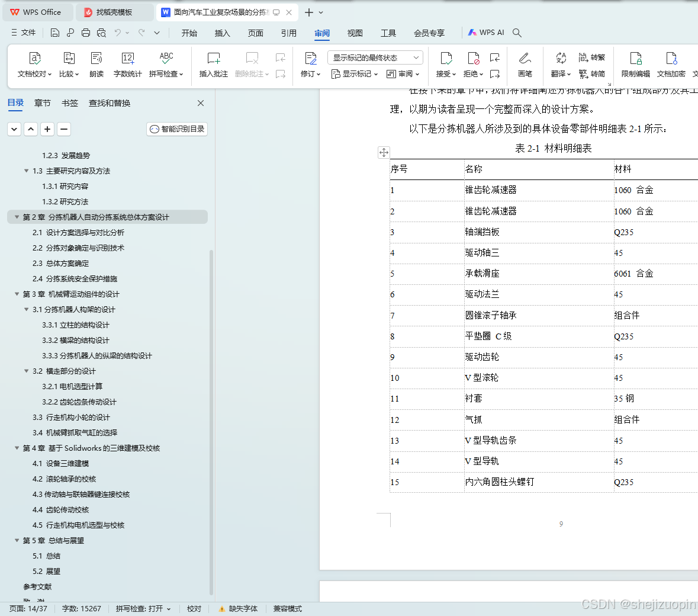Open the Translate (翻译) tool
Viewport: 698px width, 616px height.
click(561, 65)
